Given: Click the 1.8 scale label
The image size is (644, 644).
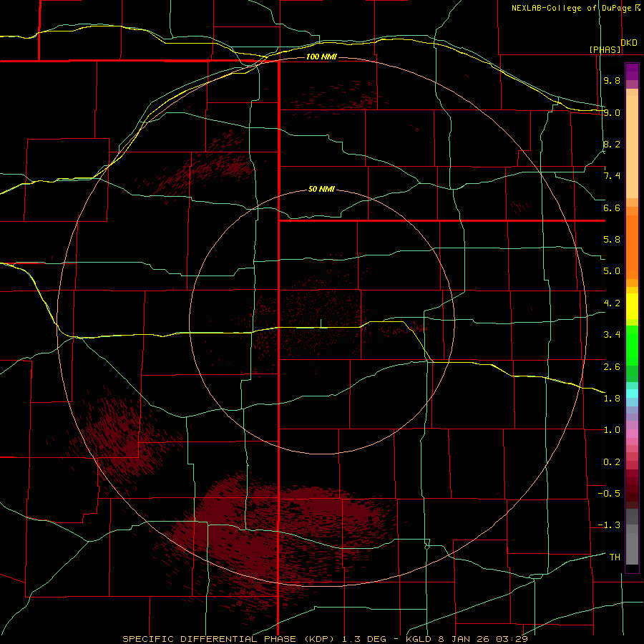Looking at the screenshot, I should tap(612, 399).
